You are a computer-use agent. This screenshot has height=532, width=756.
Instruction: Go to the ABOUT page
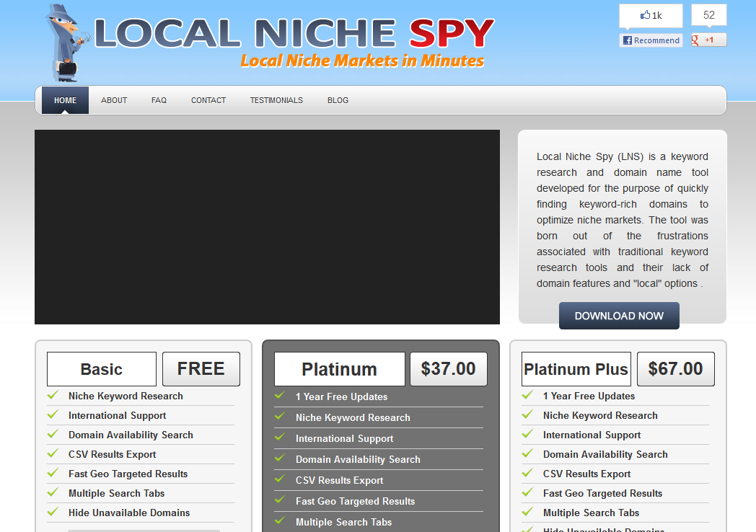114,100
